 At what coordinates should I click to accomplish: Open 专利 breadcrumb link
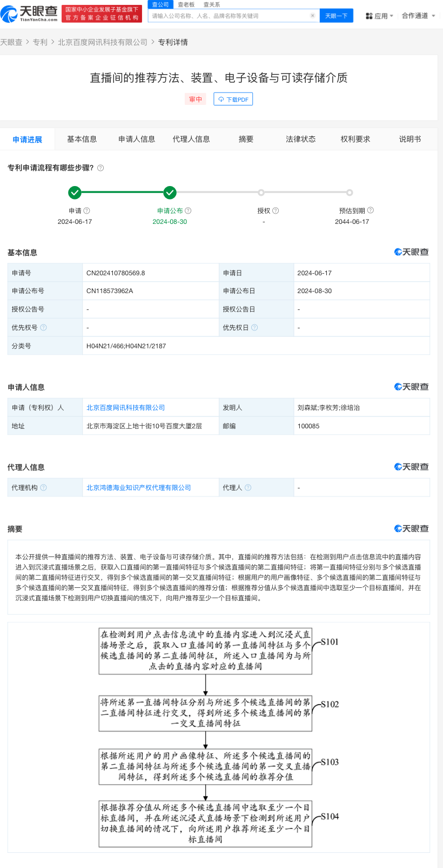pyautogui.click(x=40, y=42)
